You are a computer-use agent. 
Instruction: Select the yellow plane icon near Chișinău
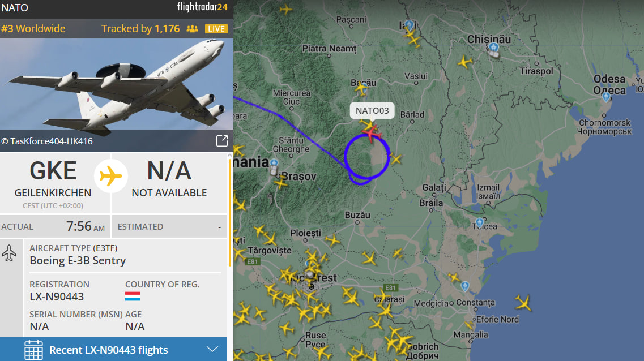(465, 62)
